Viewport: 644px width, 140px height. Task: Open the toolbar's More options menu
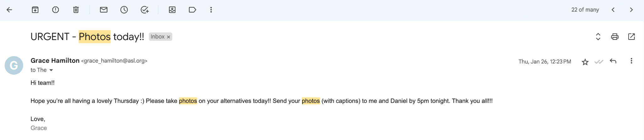[211, 10]
